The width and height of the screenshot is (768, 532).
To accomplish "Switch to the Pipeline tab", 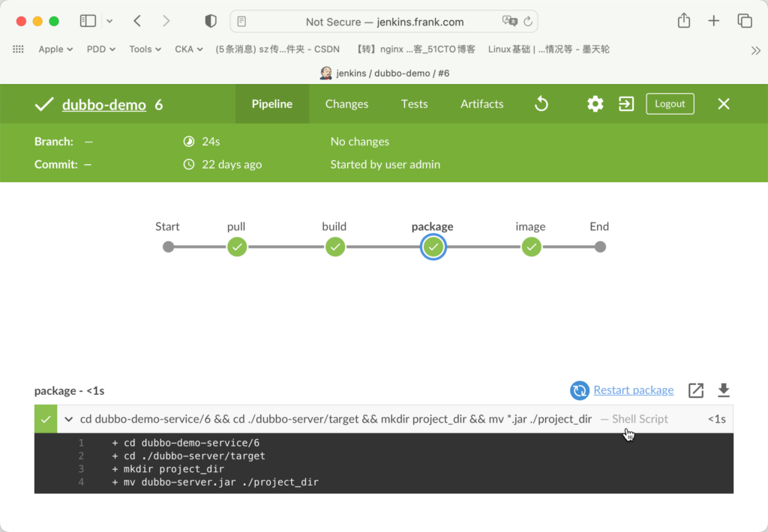I will (x=271, y=103).
